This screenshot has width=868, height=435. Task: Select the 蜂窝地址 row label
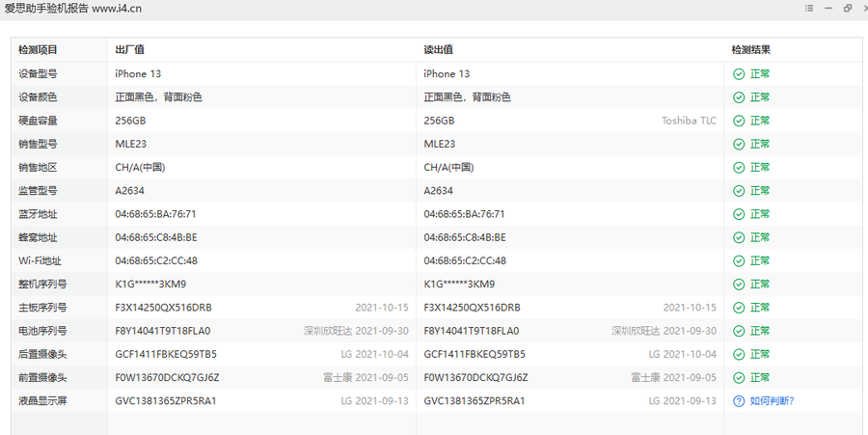point(38,237)
